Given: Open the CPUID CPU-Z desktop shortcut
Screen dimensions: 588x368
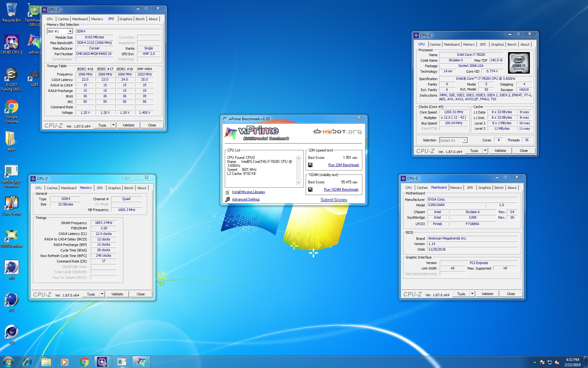Looking at the screenshot, I should click(x=11, y=44).
